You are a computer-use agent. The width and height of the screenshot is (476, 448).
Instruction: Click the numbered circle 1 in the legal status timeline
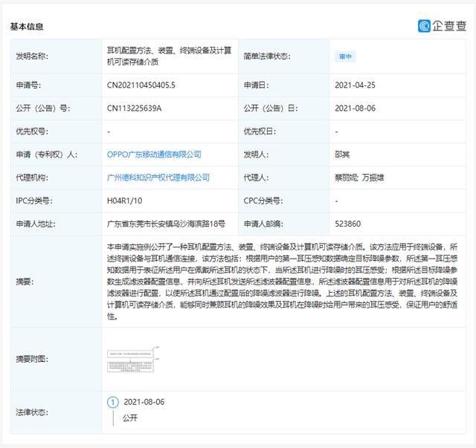pyautogui.click(x=113, y=403)
